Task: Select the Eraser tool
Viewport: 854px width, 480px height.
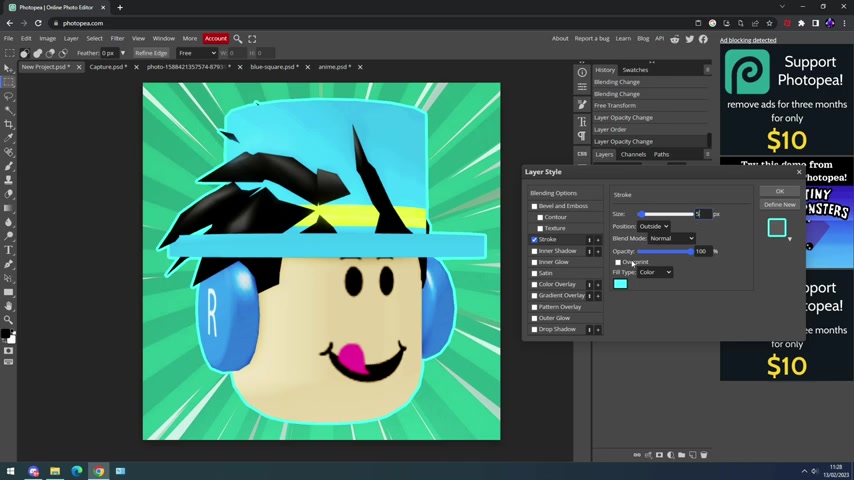Action: [x=9, y=194]
